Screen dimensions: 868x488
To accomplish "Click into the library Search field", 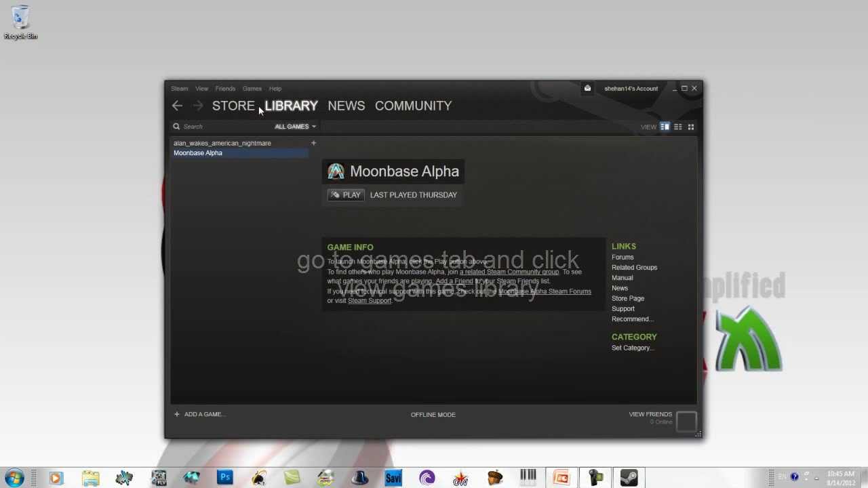I will pyautogui.click(x=220, y=127).
